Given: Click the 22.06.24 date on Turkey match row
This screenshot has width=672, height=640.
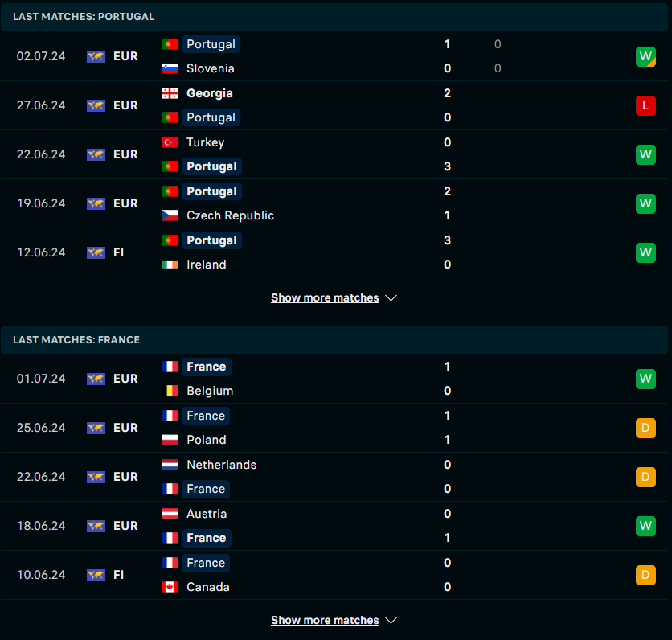Looking at the screenshot, I should 41,154.
